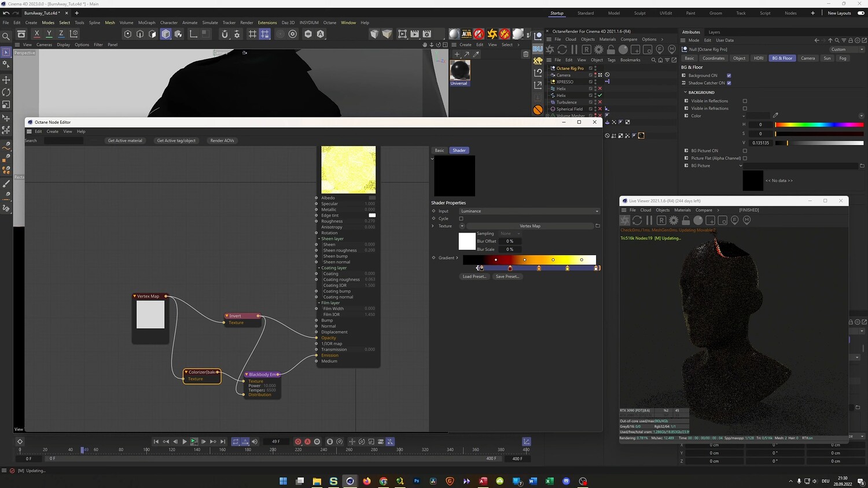868x488 pixels.
Task: Click the Vertex Map texture button
Action: [530, 226]
